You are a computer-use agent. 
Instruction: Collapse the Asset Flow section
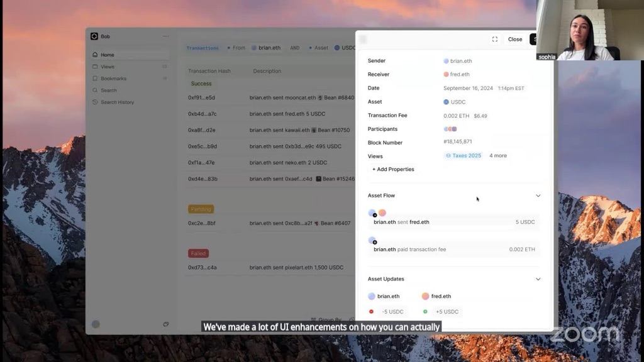pos(538,195)
